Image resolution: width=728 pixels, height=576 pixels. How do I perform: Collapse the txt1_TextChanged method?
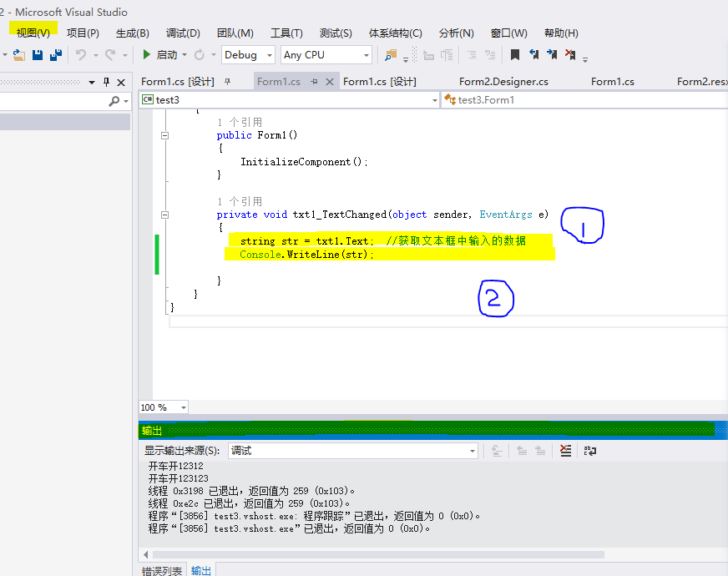coord(164,214)
